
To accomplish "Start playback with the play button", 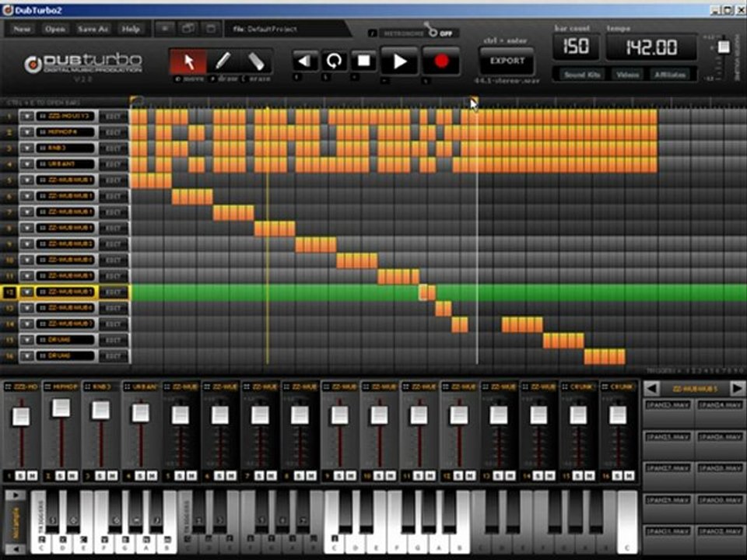I will 399,61.
